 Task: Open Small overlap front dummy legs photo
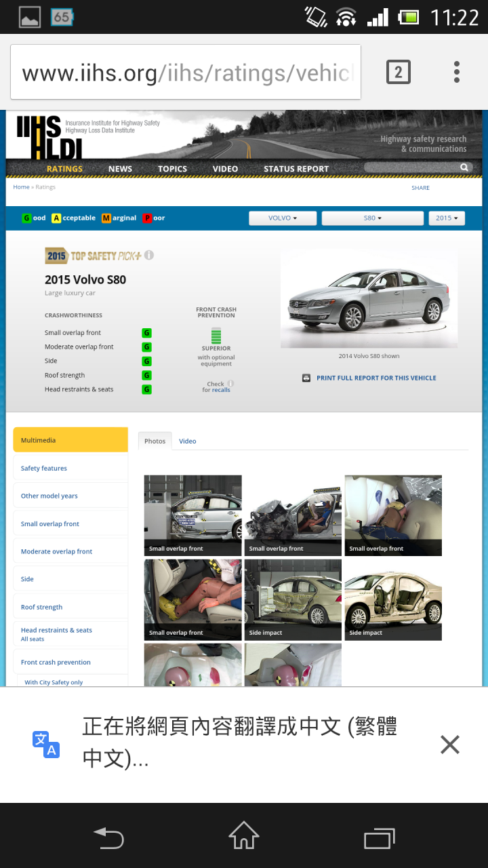point(193,599)
